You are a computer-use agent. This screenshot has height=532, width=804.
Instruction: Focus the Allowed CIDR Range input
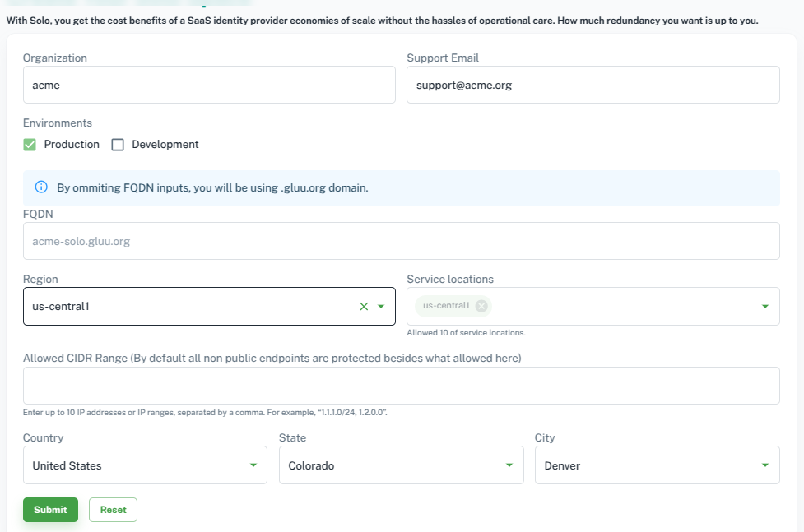(402, 383)
